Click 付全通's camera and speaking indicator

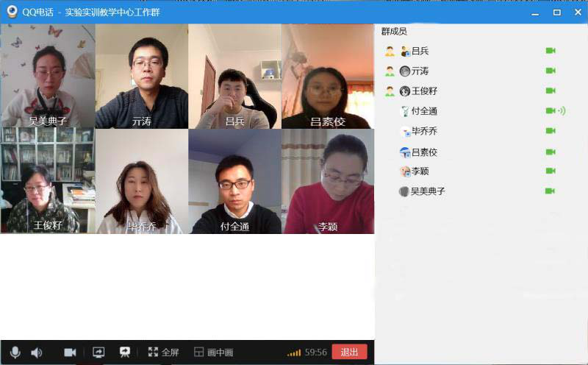click(x=556, y=111)
